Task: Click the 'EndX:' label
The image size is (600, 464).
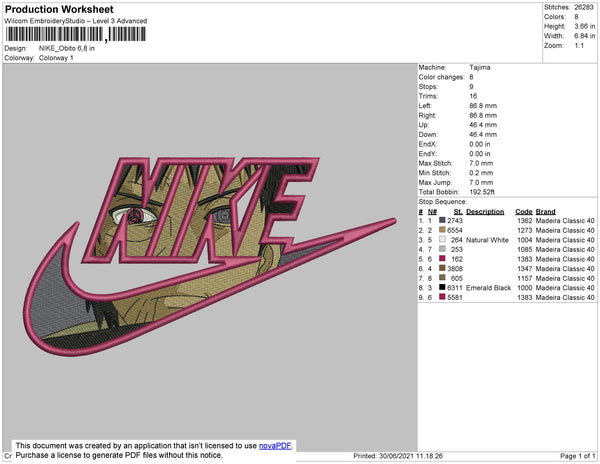Action: 427,144
